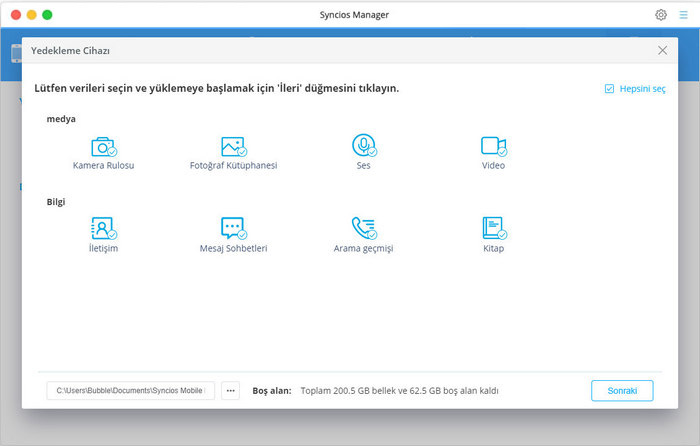Toggle the Hepsini seç checkbox
This screenshot has height=446, width=700.
coord(609,89)
